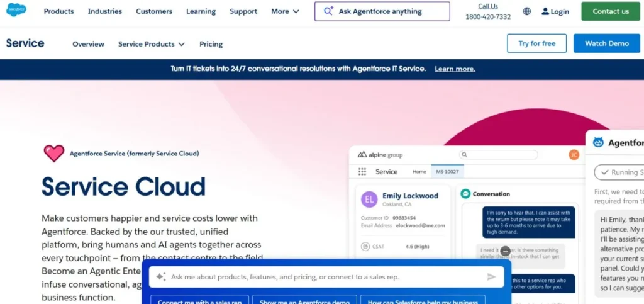The image size is (644, 304).
Task: Click the Salesforce cloud logo
Action: 16,9
